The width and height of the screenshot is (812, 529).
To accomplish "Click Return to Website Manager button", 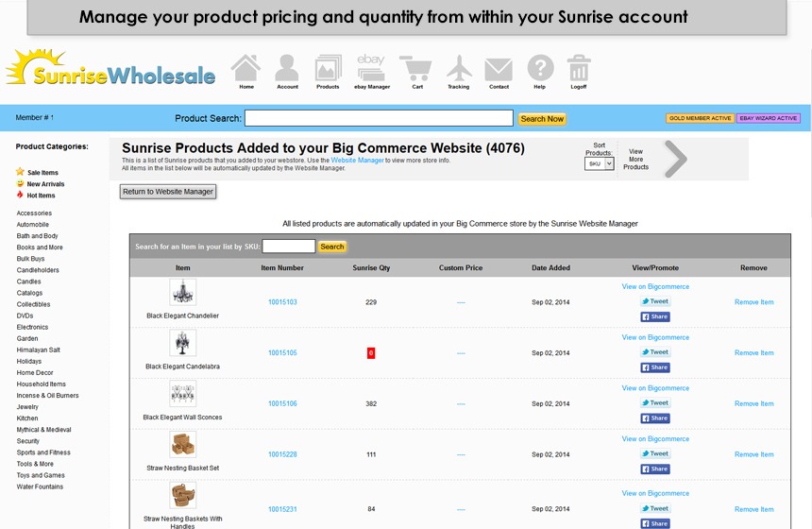I will tap(168, 192).
